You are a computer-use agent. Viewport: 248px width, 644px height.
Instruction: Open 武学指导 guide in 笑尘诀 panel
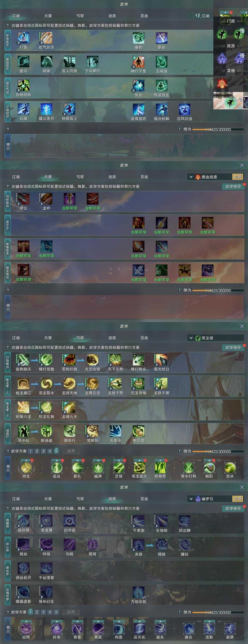point(233,347)
